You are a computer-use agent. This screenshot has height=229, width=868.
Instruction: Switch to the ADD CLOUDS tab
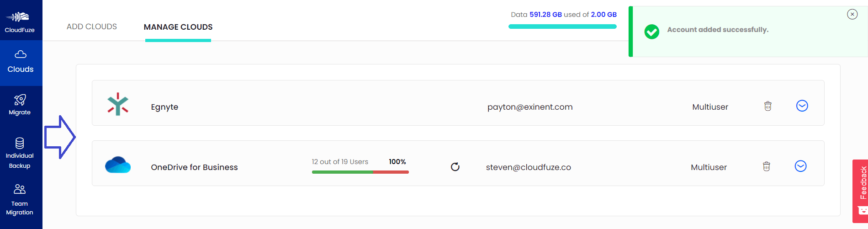(x=92, y=27)
